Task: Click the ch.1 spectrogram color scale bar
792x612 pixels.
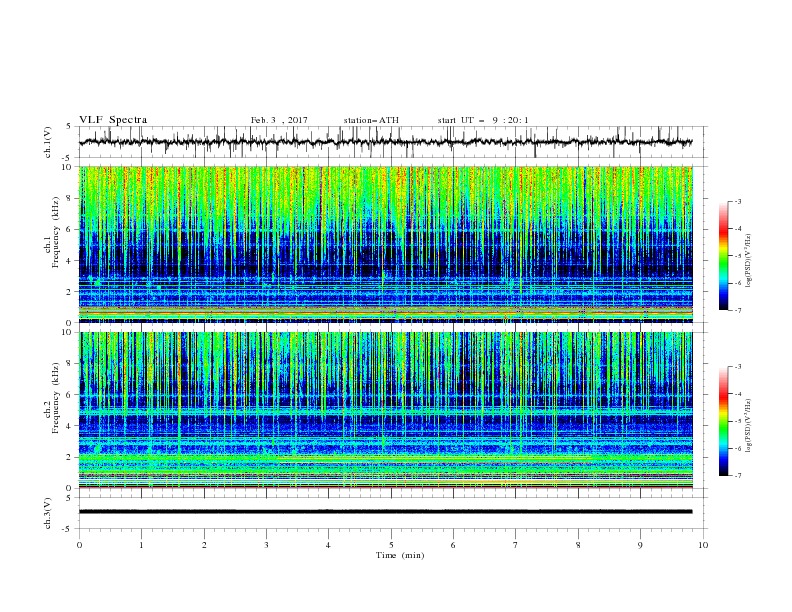Action: [x=723, y=256]
